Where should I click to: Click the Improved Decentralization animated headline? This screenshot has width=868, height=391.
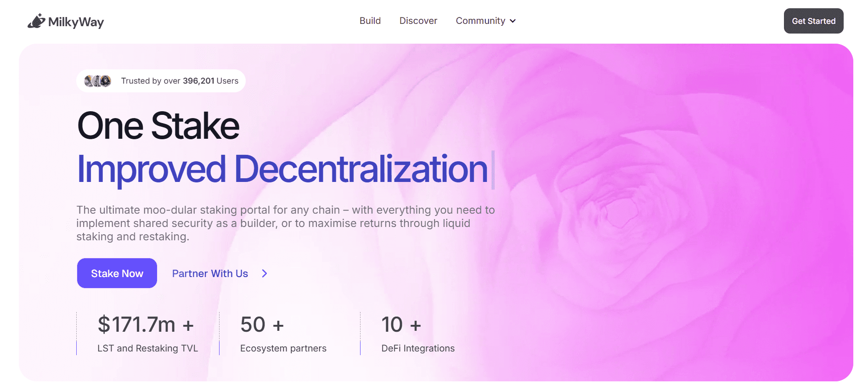(x=282, y=170)
